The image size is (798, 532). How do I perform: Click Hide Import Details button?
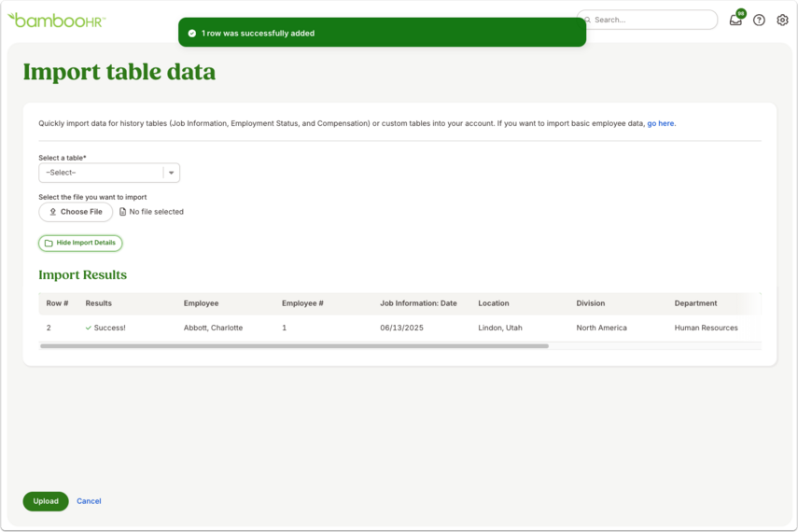[80, 243]
